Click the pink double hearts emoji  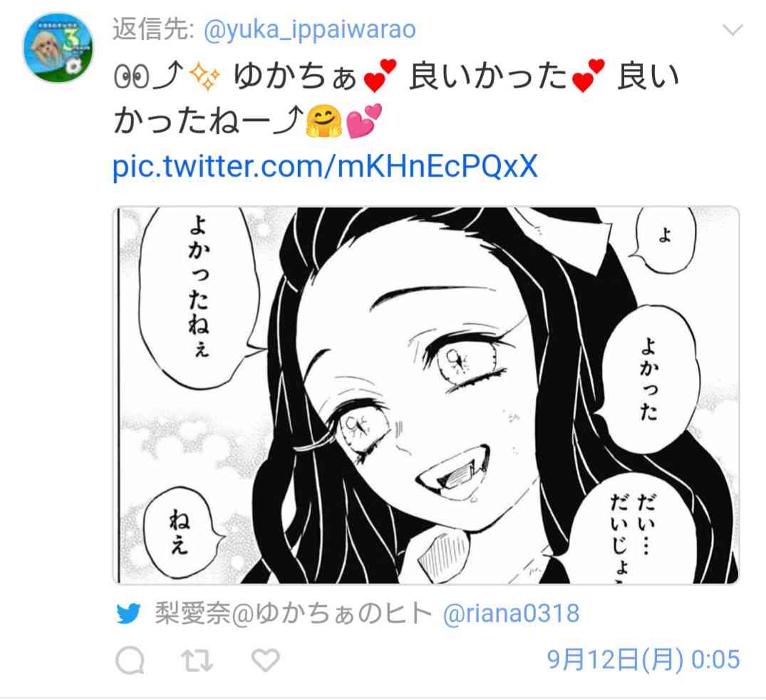[x=363, y=120]
